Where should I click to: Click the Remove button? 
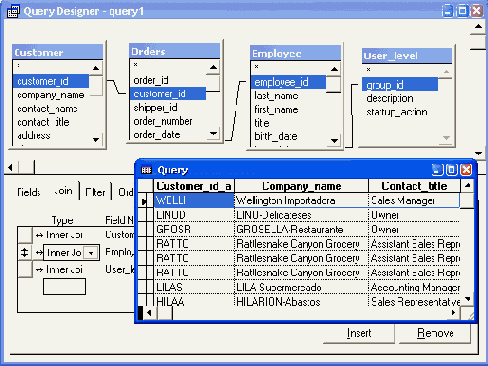click(x=435, y=333)
